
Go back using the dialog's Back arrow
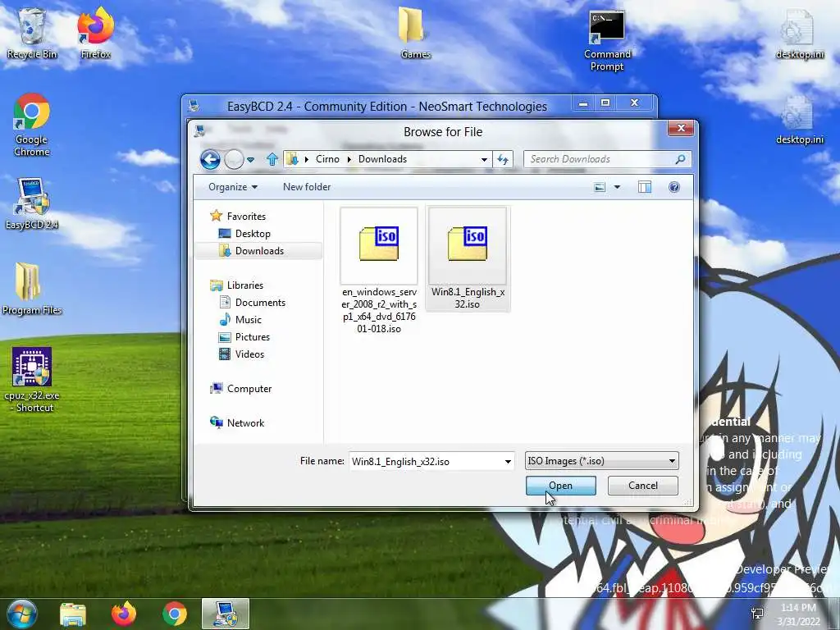tap(210, 159)
